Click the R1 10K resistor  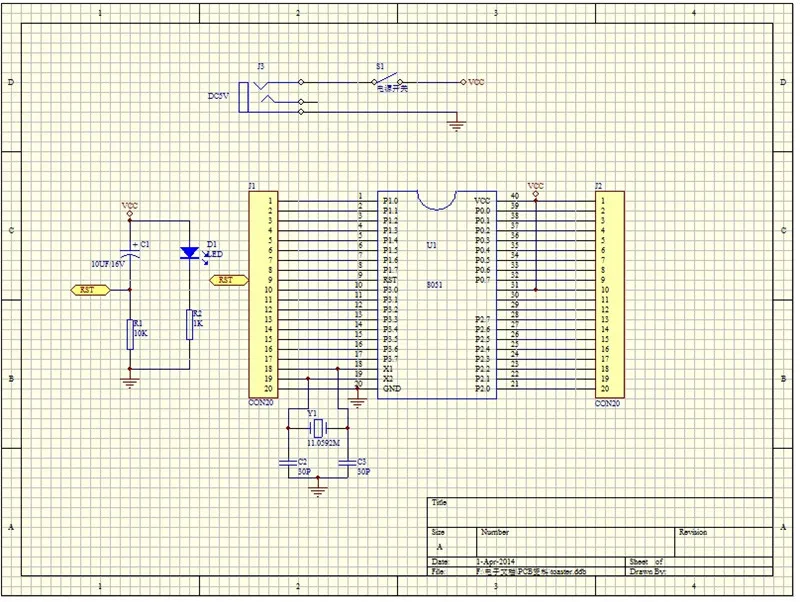(x=130, y=334)
